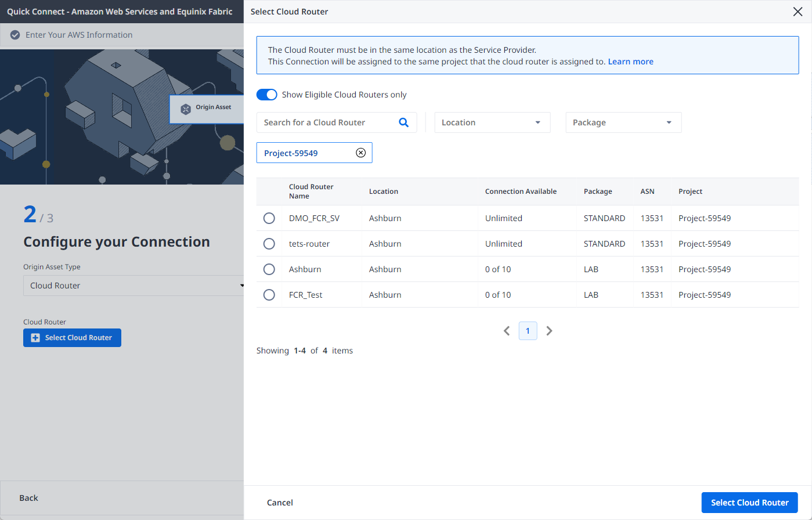
Task: Click the Enter Your AWS Information step
Action: [79, 35]
